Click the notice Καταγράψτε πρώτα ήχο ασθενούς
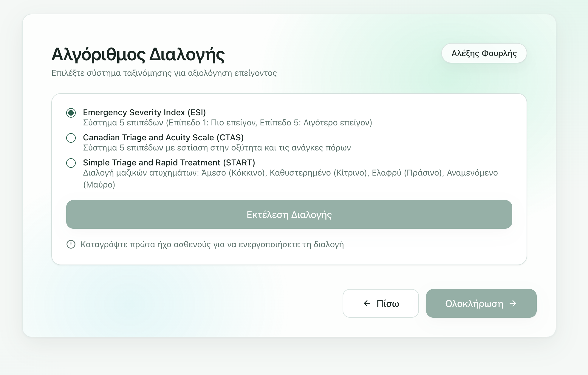The image size is (588, 375). (x=212, y=245)
